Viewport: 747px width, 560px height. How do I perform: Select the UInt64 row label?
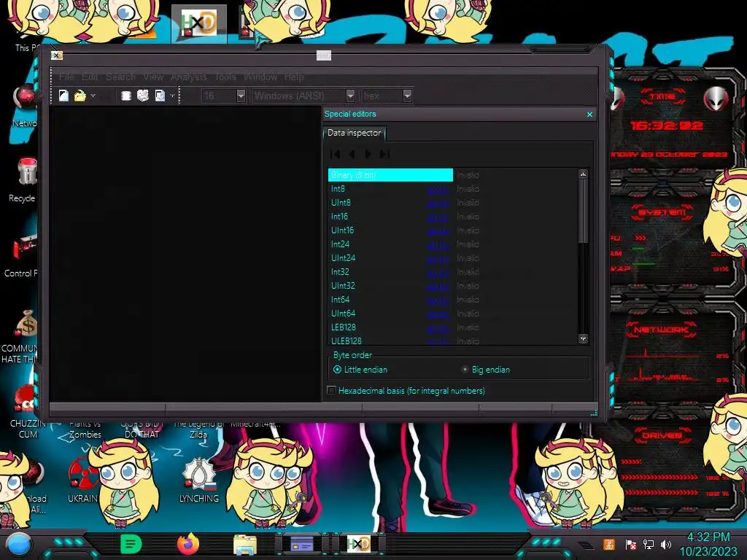[343, 314]
